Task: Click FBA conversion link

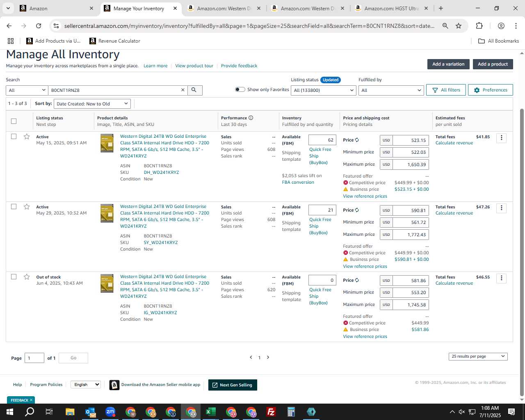Action: pyautogui.click(x=298, y=182)
